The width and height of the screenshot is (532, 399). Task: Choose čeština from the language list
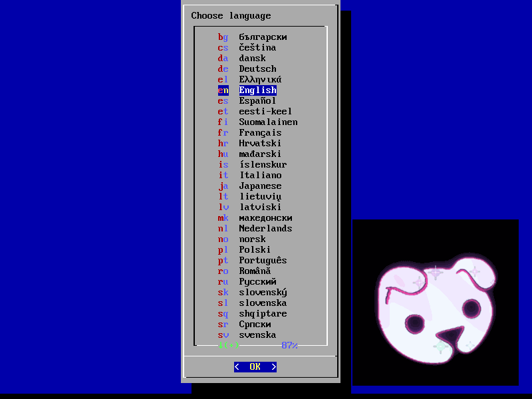(x=247, y=47)
